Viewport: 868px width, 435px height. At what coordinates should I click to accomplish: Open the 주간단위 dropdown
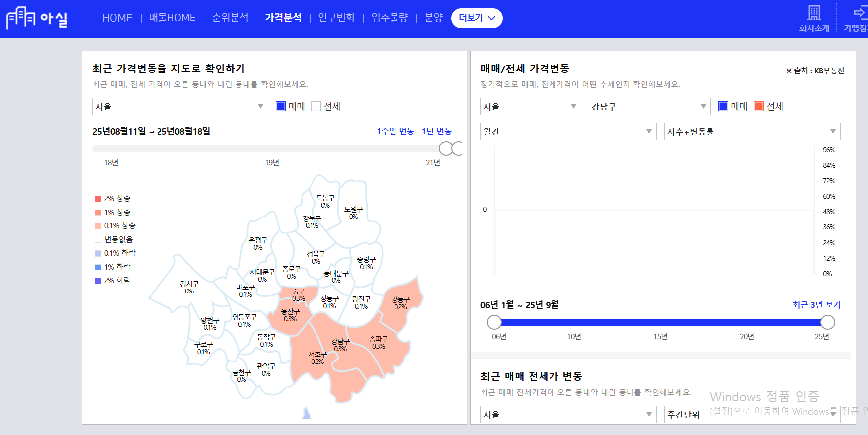(752, 414)
